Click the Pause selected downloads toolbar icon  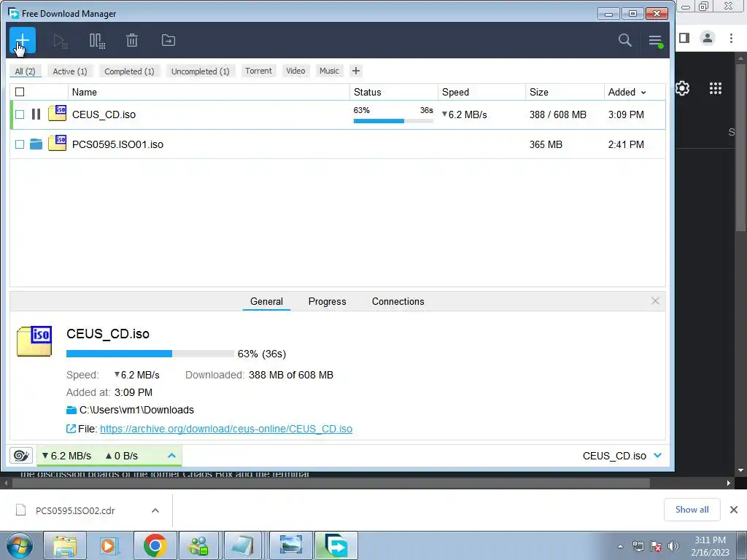pos(97,41)
